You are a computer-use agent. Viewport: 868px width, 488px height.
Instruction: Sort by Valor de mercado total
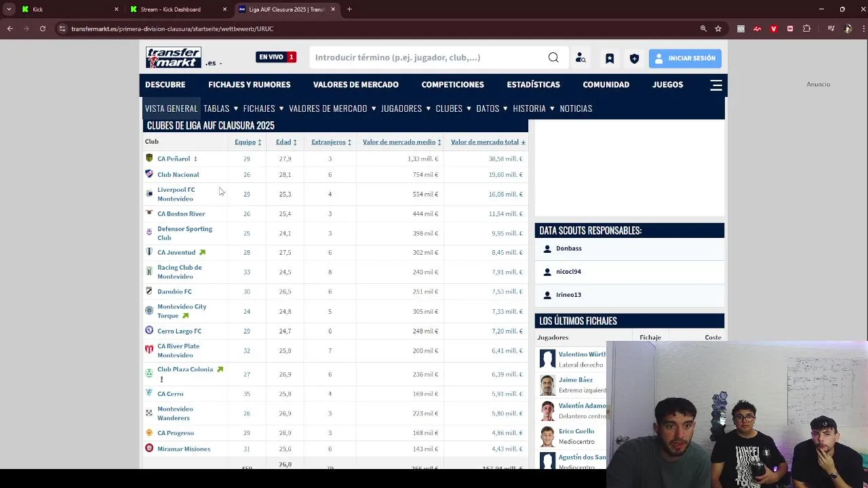click(488, 142)
